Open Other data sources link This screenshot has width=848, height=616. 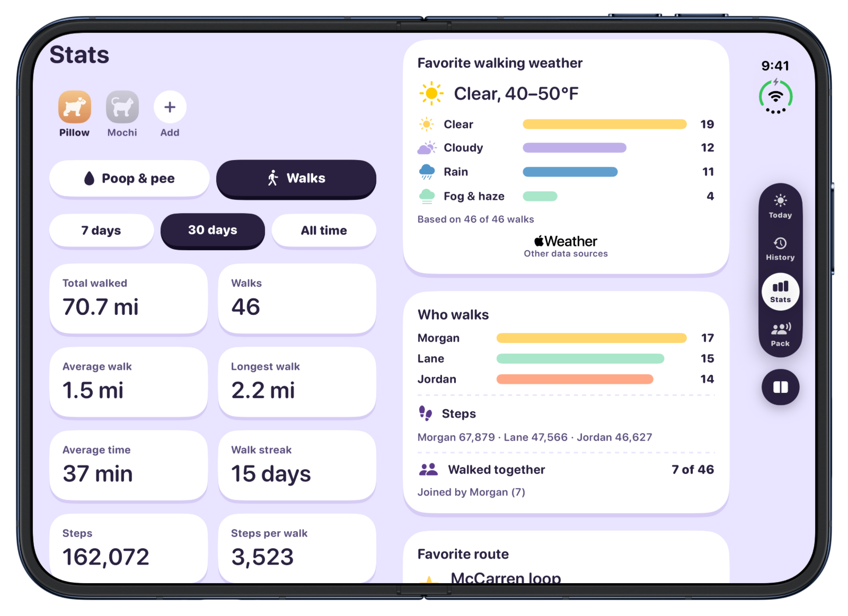pos(566,254)
